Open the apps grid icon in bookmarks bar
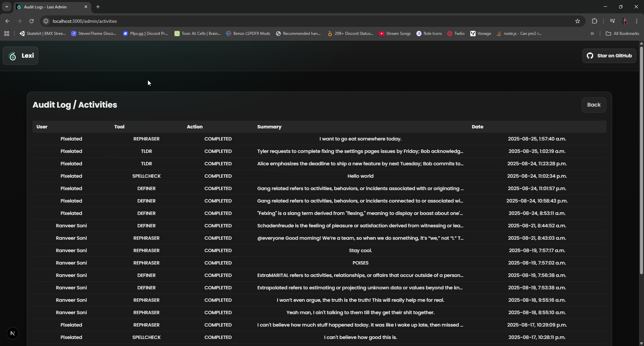644x346 pixels. [7, 34]
